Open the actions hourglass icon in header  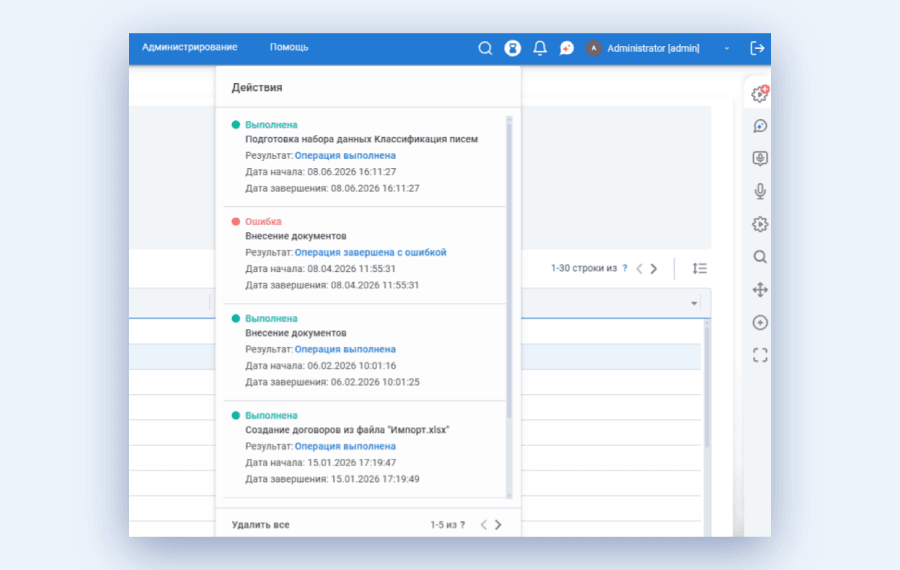coord(513,48)
